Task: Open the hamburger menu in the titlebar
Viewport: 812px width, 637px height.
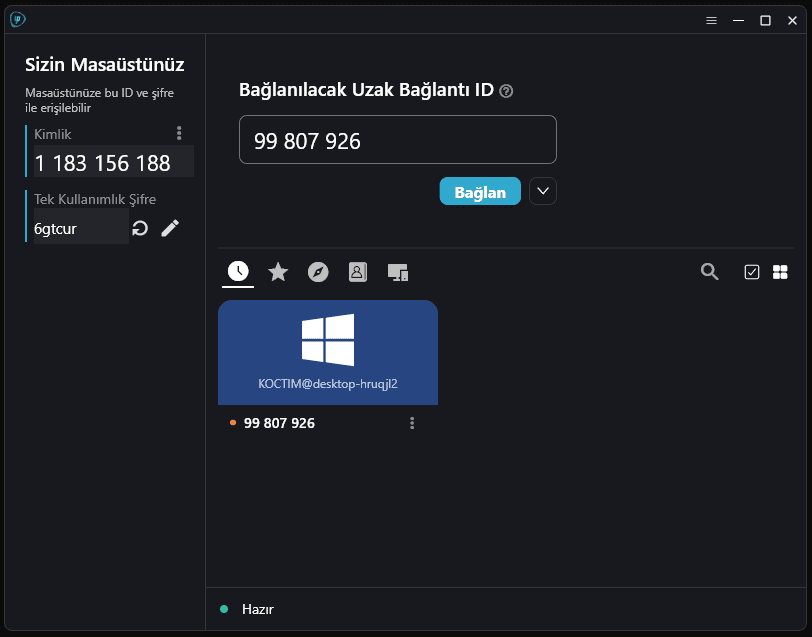Action: (711, 20)
